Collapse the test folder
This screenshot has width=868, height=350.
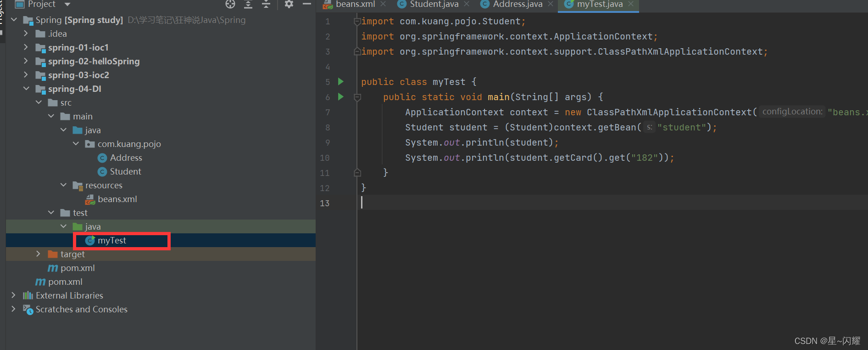51,213
